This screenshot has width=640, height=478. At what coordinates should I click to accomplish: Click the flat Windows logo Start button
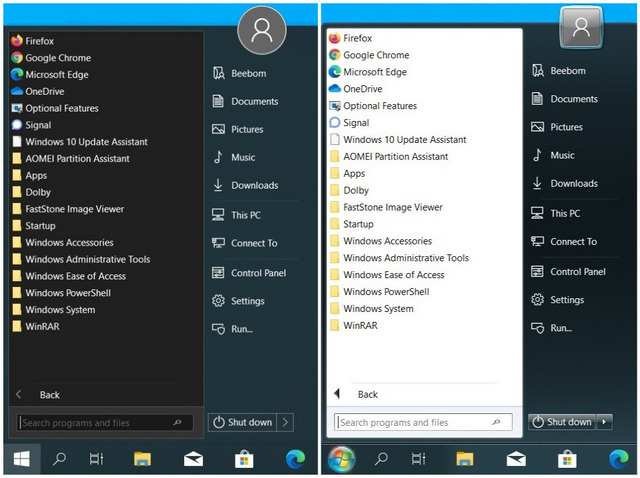pyautogui.click(x=22, y=459)
